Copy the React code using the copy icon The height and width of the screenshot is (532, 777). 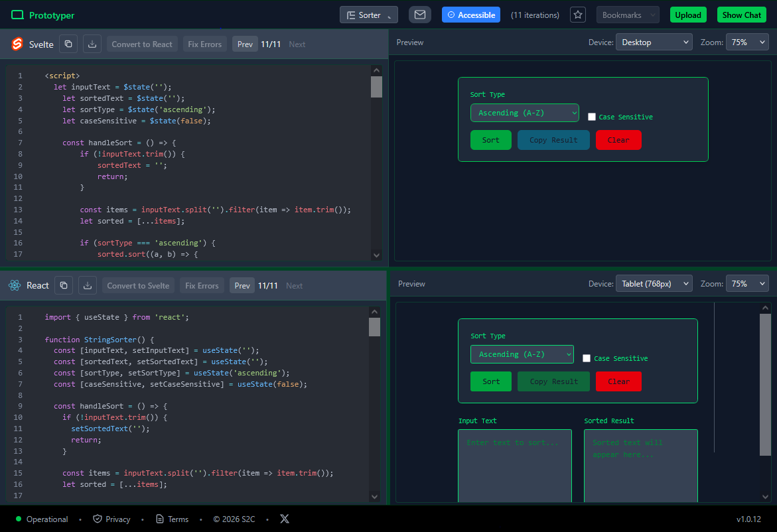pos(64,285)
